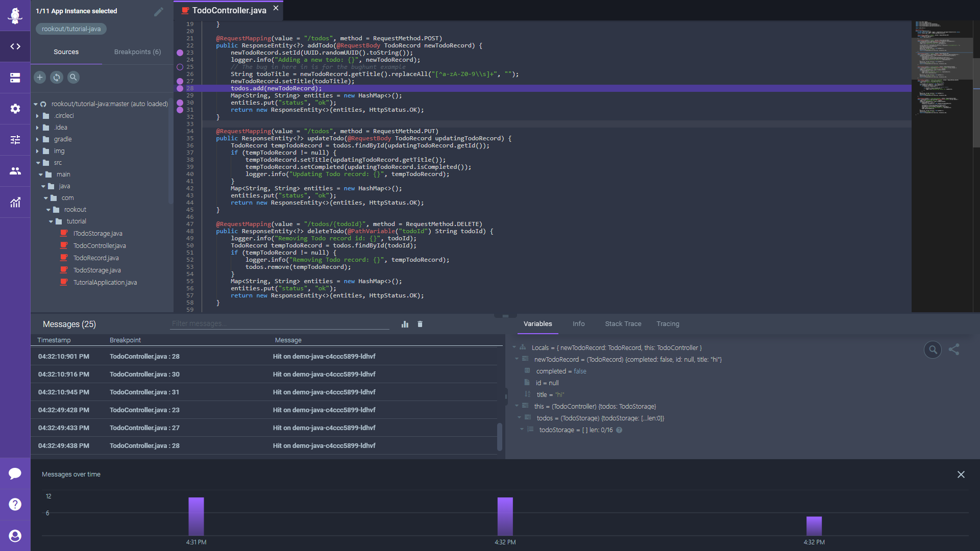The width and height of the screenshot is (980, 551).
Task: Toggle breakpoint on line 28
Action: 180,88
